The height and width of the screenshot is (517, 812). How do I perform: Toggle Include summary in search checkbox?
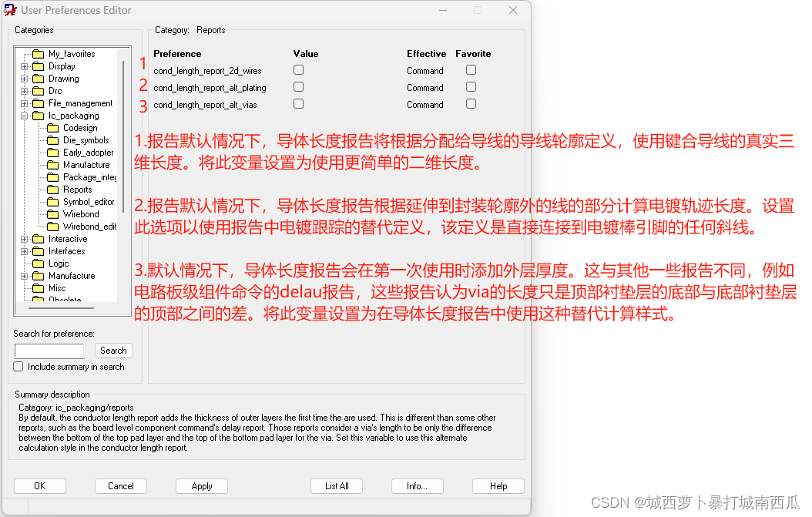coord(18,367)
